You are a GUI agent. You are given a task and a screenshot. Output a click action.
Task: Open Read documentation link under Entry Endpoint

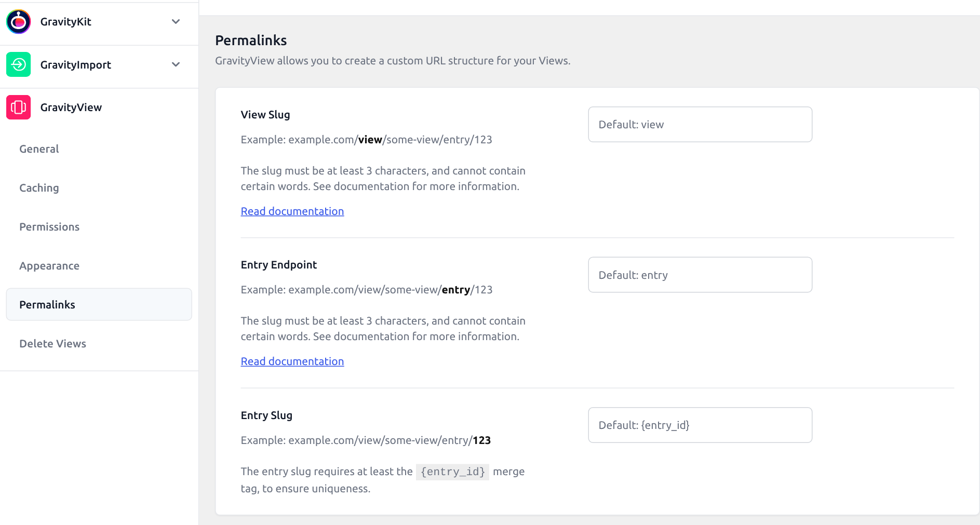(292, 361)
